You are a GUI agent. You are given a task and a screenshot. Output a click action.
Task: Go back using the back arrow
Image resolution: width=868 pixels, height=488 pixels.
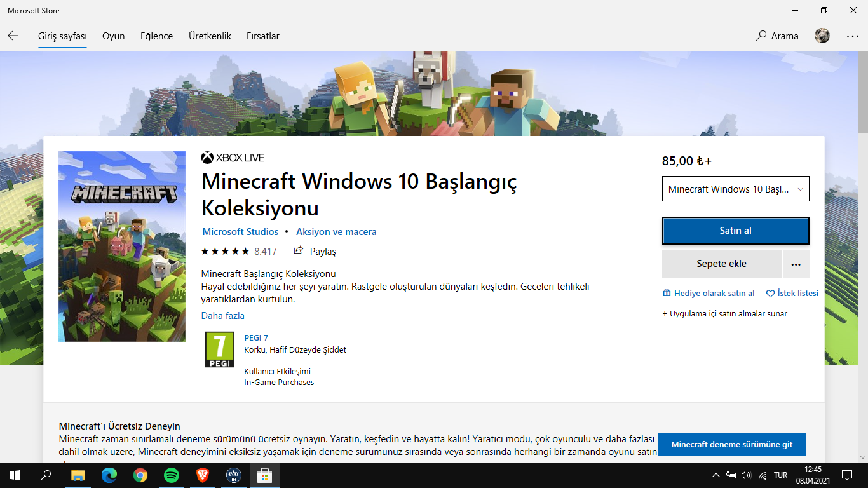click(x=13, y=36)
